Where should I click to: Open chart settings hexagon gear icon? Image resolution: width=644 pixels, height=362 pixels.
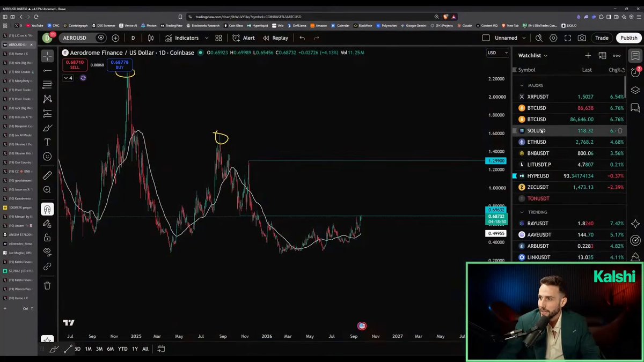click(x=553, y=38)
